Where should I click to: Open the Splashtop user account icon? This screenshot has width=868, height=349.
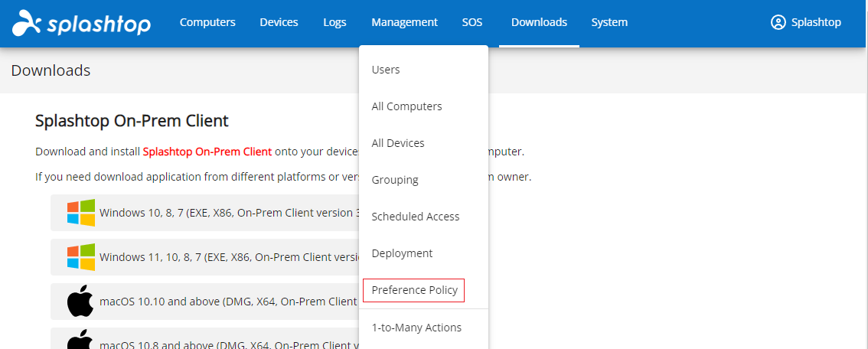point(778,23)
